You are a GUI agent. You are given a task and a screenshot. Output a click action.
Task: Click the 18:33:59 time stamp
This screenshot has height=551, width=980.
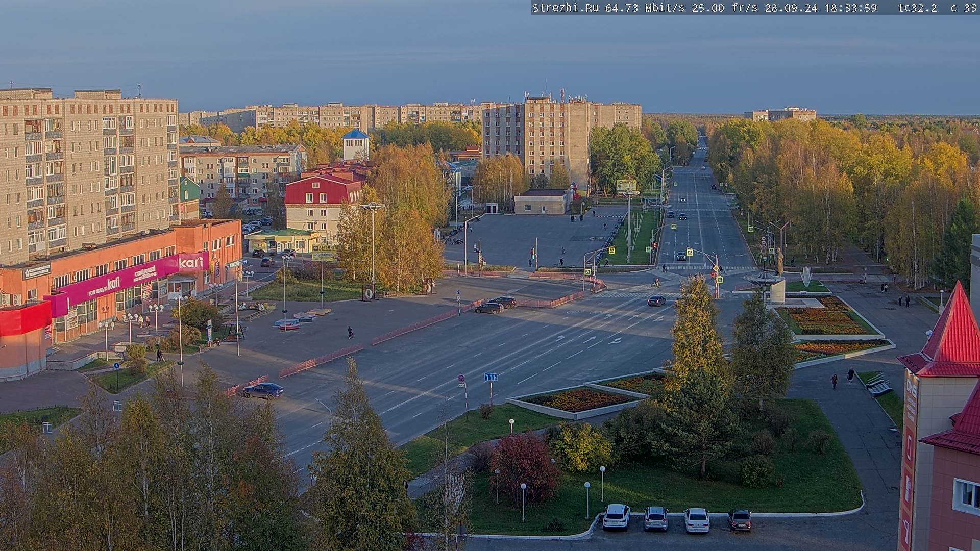point(850,8)
